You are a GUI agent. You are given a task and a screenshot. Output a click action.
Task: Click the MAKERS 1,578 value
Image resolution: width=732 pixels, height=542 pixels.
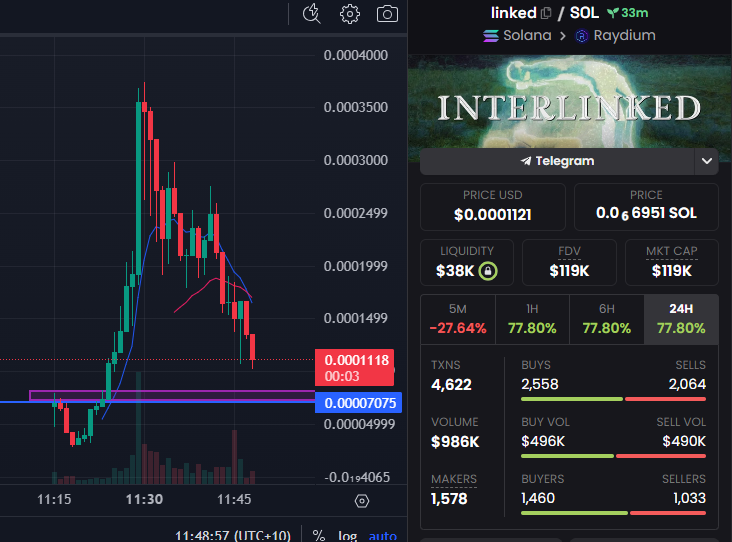[x=449, y=499]
